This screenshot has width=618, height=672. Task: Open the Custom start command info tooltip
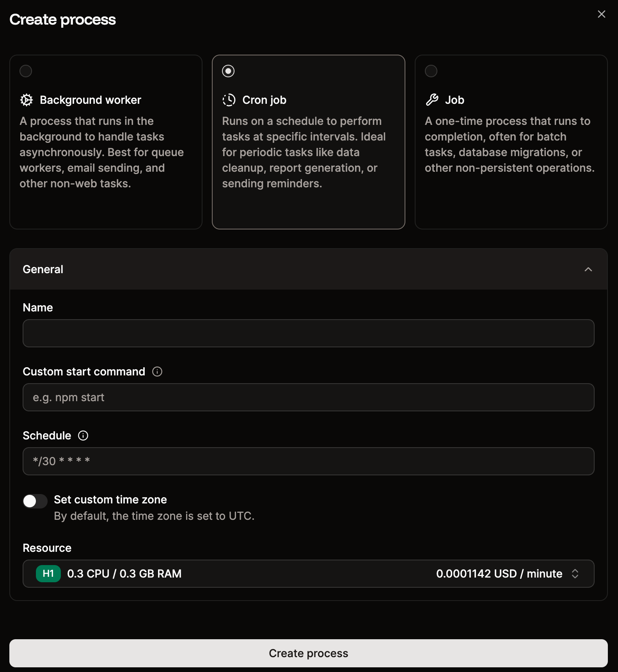pyautogui.click(x=157, y=372)
